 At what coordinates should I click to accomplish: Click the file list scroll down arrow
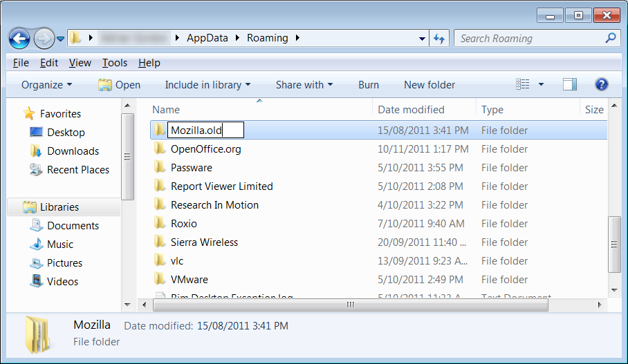point(614,290)
